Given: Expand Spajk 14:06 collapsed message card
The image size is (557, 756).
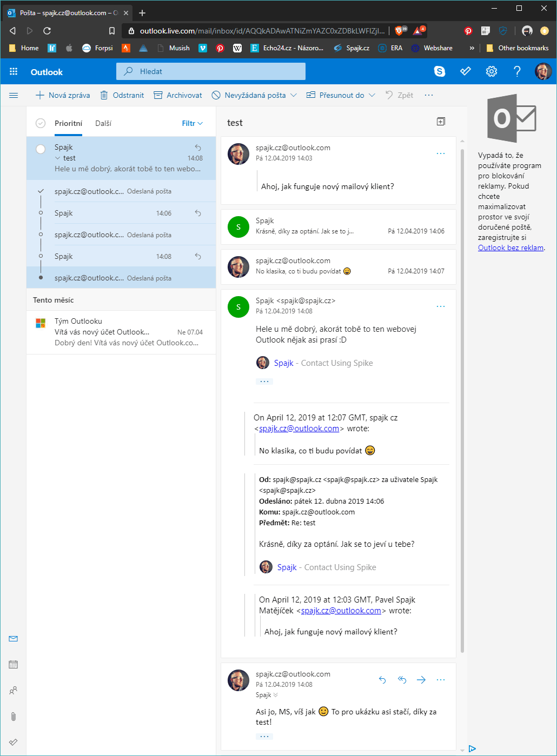Looking at the screenshot, I should coord(339,226).
